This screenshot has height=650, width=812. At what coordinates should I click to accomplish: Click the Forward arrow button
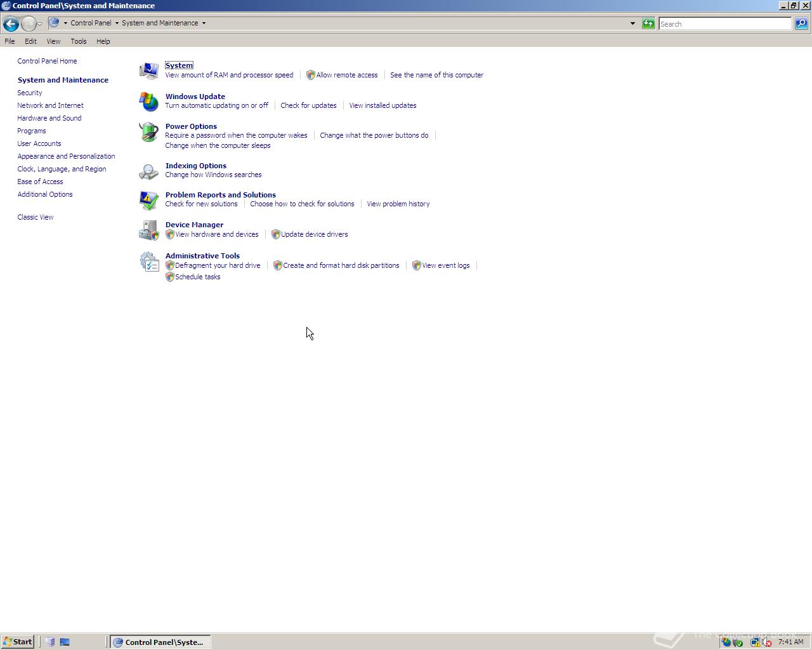point(28,23)
